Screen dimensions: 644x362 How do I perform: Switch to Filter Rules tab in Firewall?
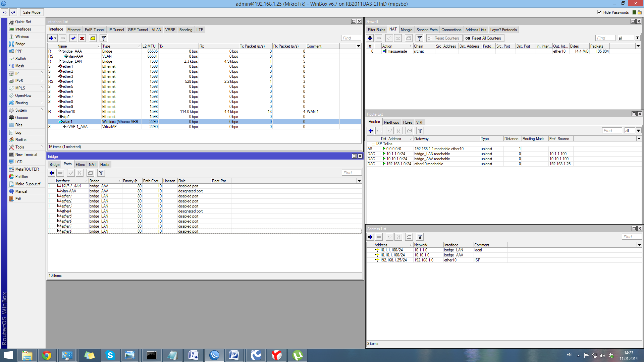376,30
